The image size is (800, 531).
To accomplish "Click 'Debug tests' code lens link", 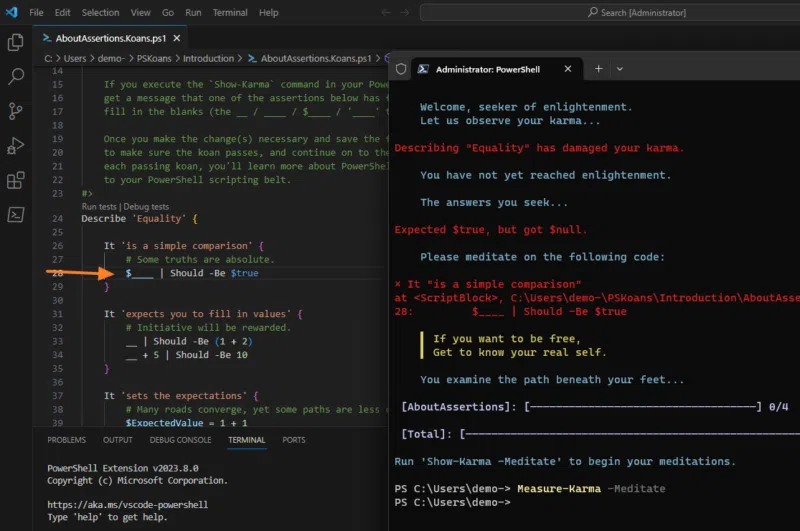I will [146, 207].
